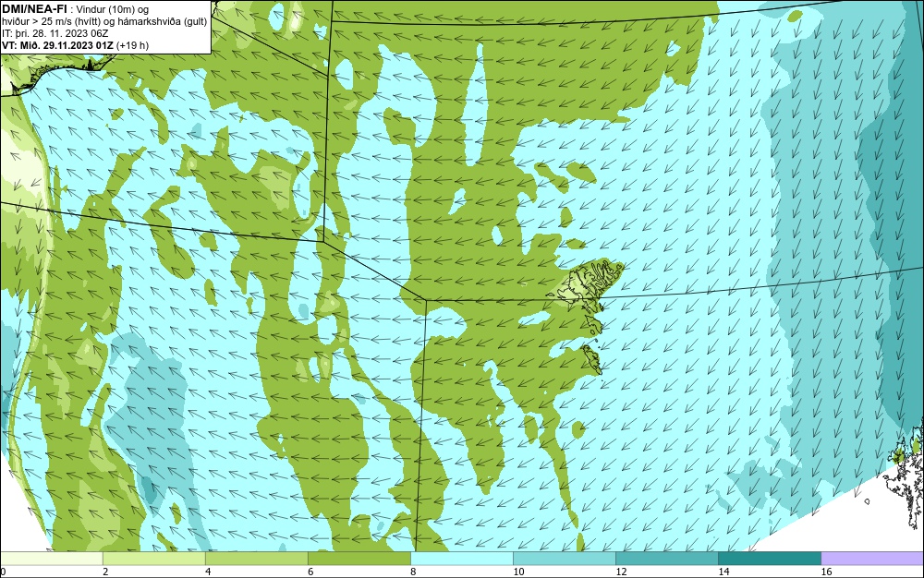The height and width of the screenshot is (578, 924).
Task: Click the legend label '14'
Action: 723,572
